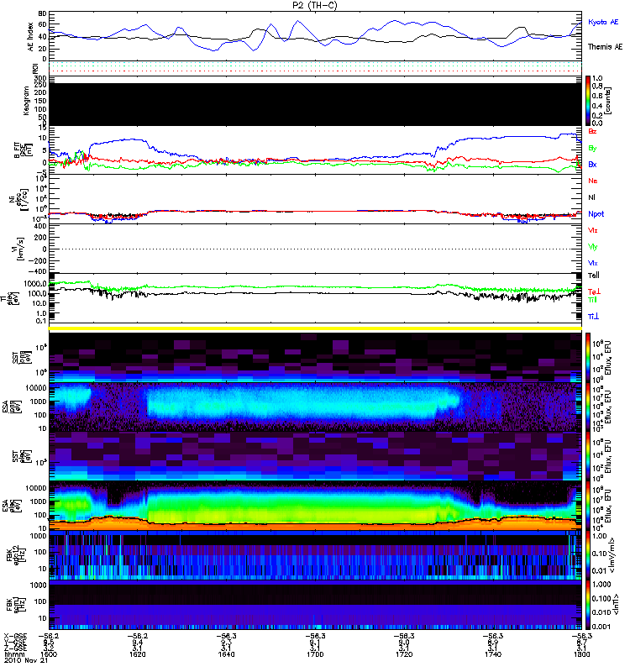The height and width of the screenshot is (672, 630).
Task: Click the ESA ions Eflux color bar
Action: pyautogui.click(x=588, y=407)
